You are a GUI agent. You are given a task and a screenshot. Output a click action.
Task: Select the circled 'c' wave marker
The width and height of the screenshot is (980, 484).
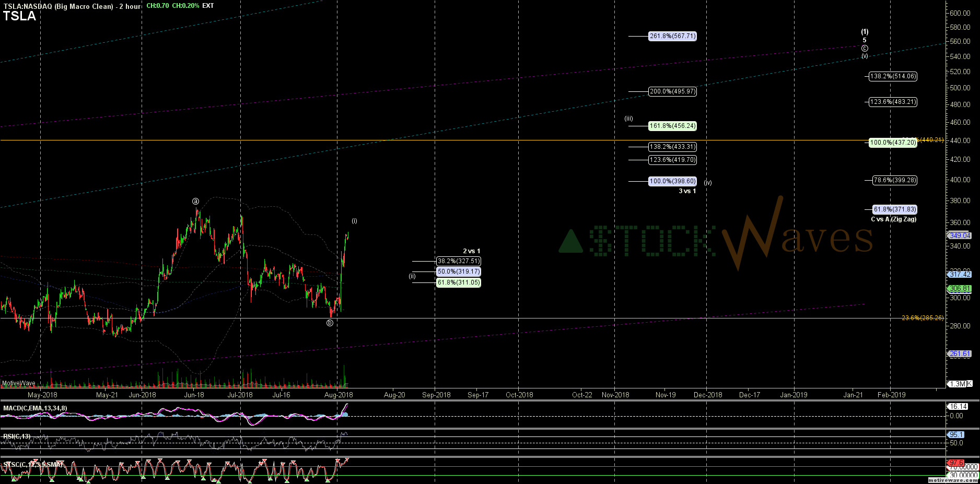coord(865,48)
